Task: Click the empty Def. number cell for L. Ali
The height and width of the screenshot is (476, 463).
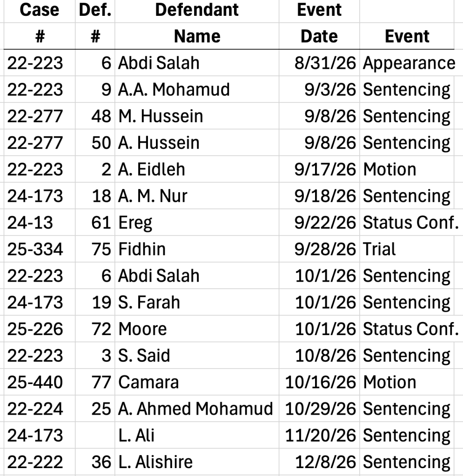Action: tap(95, 435)
